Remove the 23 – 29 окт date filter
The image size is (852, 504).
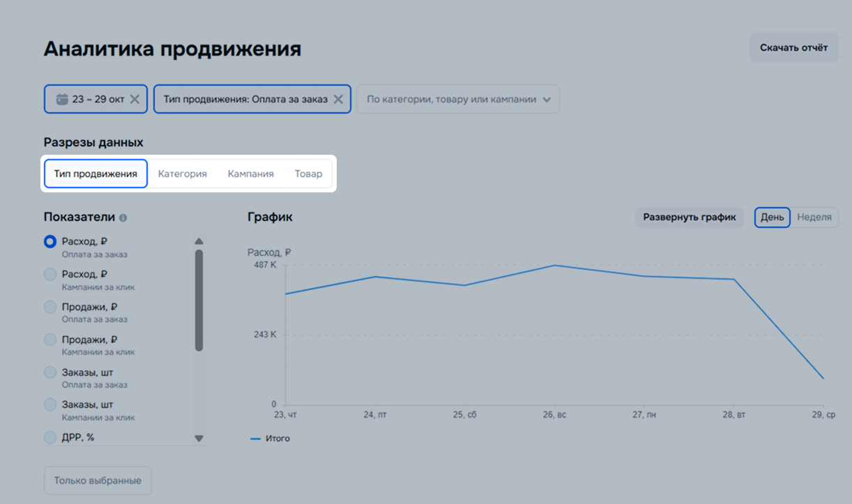(135, 99)
